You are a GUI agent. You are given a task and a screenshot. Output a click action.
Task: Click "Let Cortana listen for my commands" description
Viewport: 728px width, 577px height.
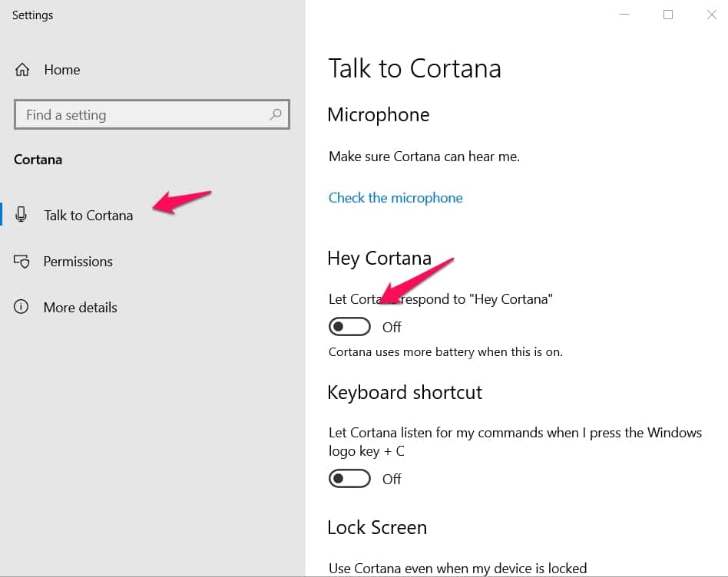pos(515,441)
